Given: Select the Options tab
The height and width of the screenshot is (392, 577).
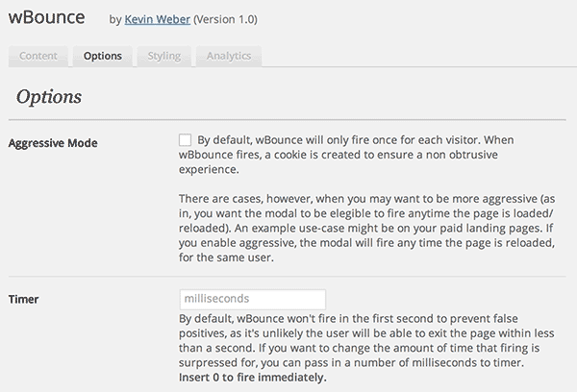Looking at the screenshot, I should (x=102, y=56).
